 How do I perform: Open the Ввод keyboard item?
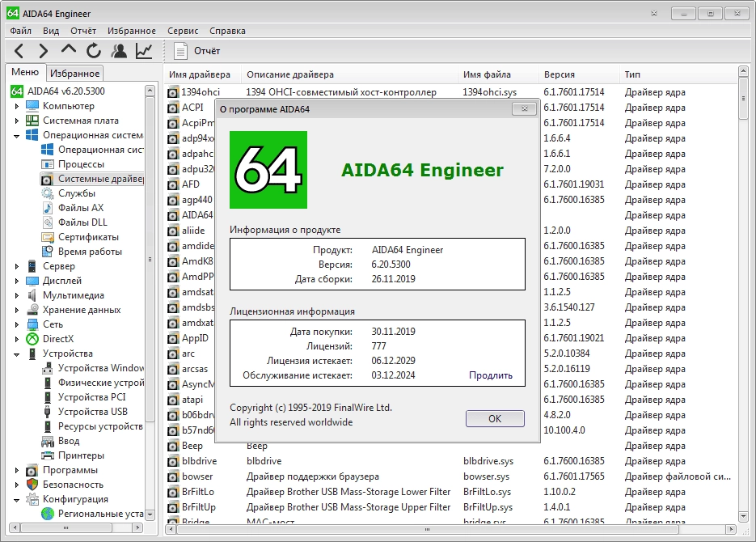click(47, 441)
